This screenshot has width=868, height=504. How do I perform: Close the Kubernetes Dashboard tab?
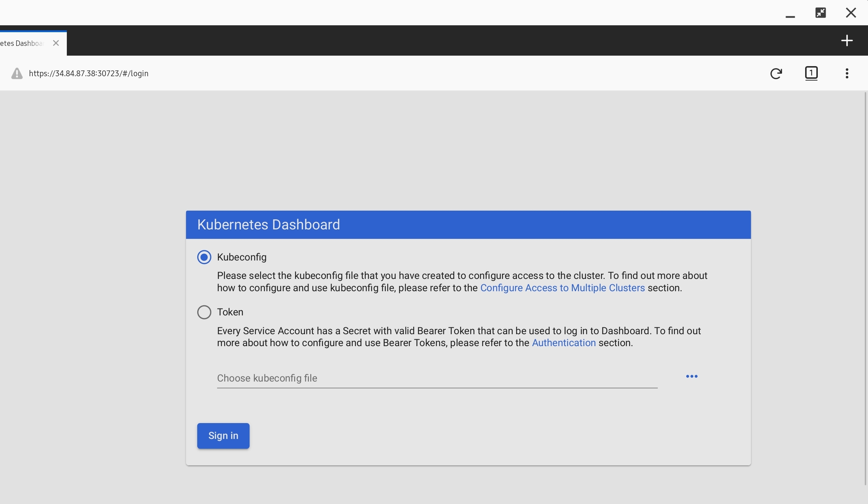pos(56,43)
